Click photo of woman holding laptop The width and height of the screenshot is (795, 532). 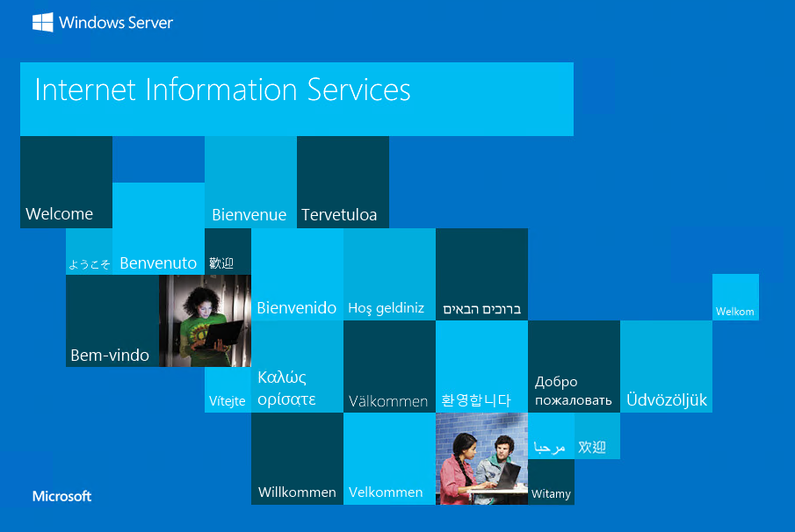click(x=205, y=320)
